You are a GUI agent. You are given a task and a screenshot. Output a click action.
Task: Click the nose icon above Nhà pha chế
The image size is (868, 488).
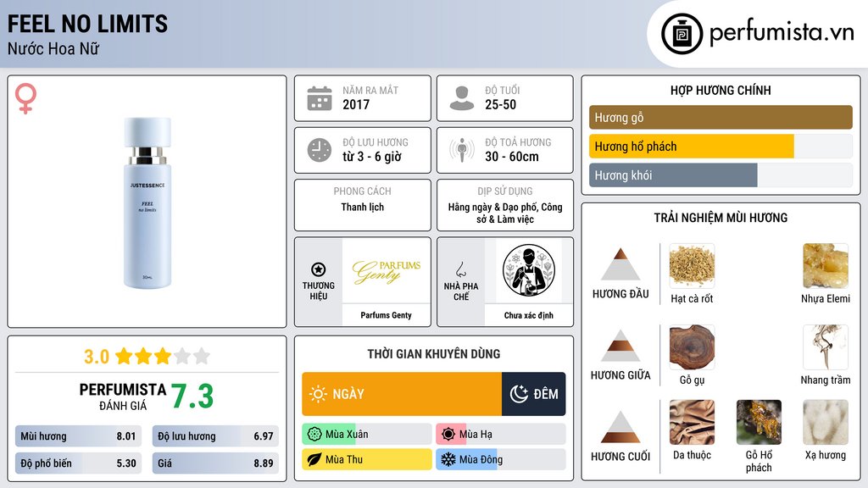tap(460, 269)
